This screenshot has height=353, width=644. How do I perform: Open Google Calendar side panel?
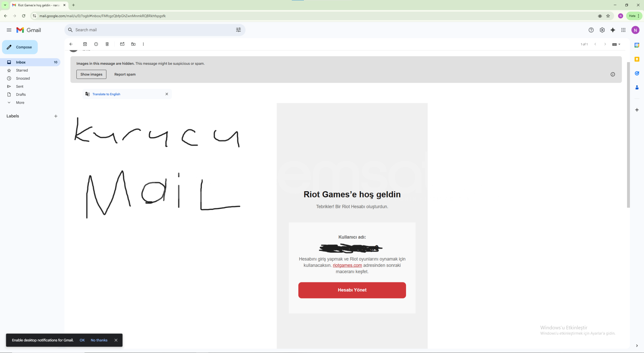pyautogui.click(x=637, y=45)
